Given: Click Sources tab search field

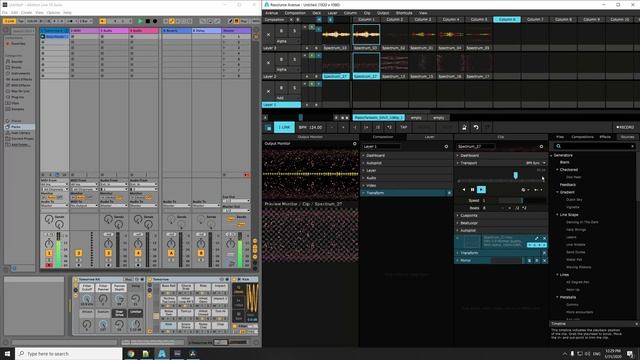Looking at the screenshot, I should click(594, 146).
